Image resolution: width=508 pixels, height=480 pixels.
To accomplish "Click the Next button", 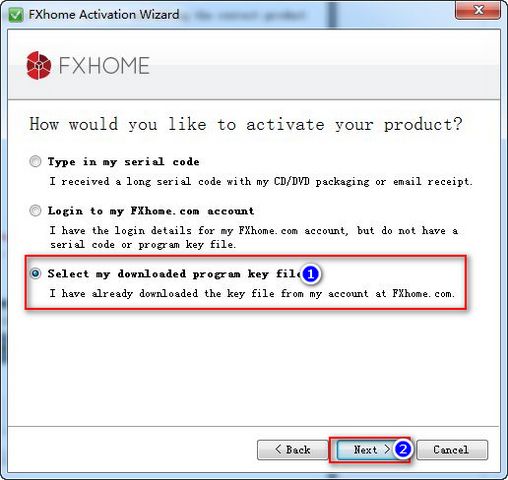I will click(366, 450).
